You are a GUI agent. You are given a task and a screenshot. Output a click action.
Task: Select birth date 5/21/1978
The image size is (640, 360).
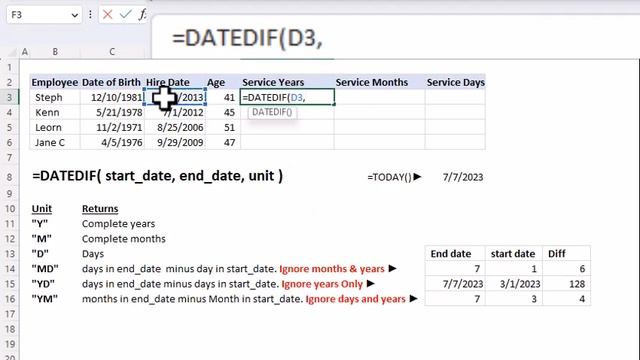coord(112,112)
